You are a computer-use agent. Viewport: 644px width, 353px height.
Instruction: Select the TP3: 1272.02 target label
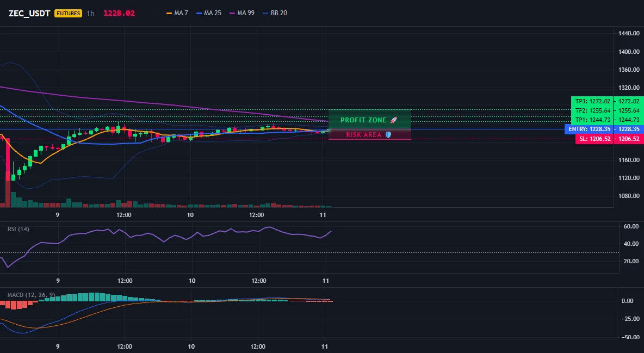pos(592,101)
